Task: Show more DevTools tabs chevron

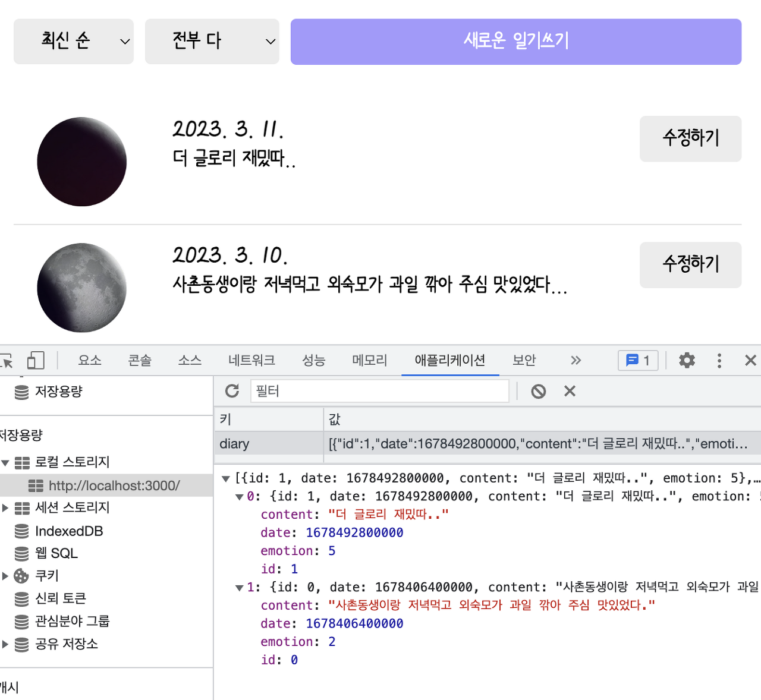Action: pos(576,360)
